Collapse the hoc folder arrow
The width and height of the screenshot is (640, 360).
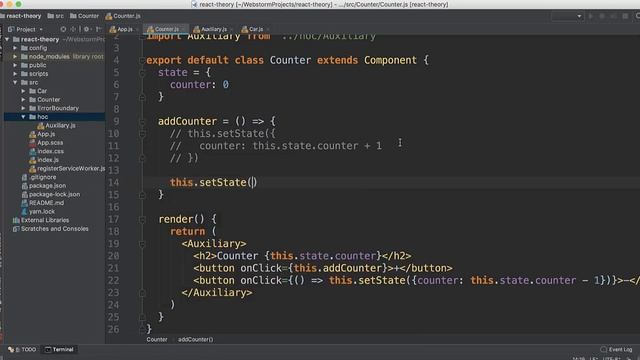coord(23,117)
